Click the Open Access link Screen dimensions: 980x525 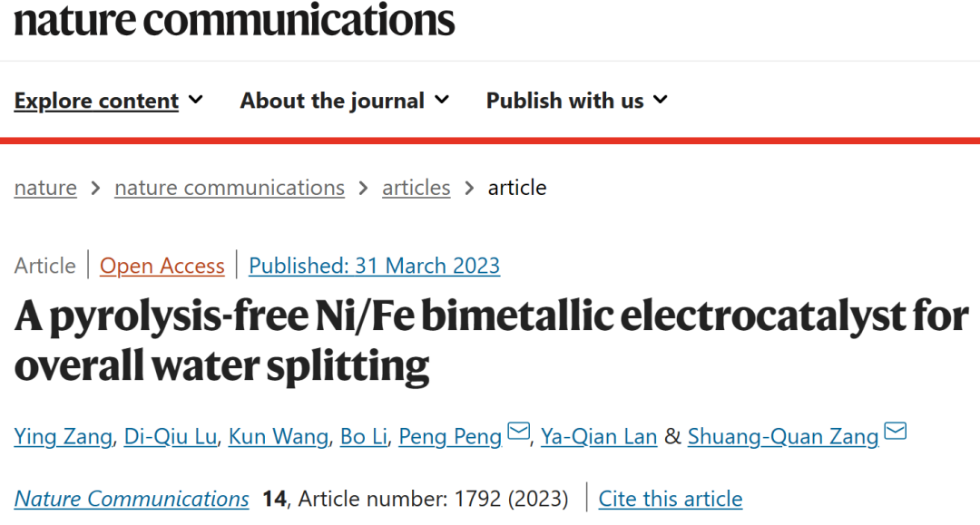162,266
